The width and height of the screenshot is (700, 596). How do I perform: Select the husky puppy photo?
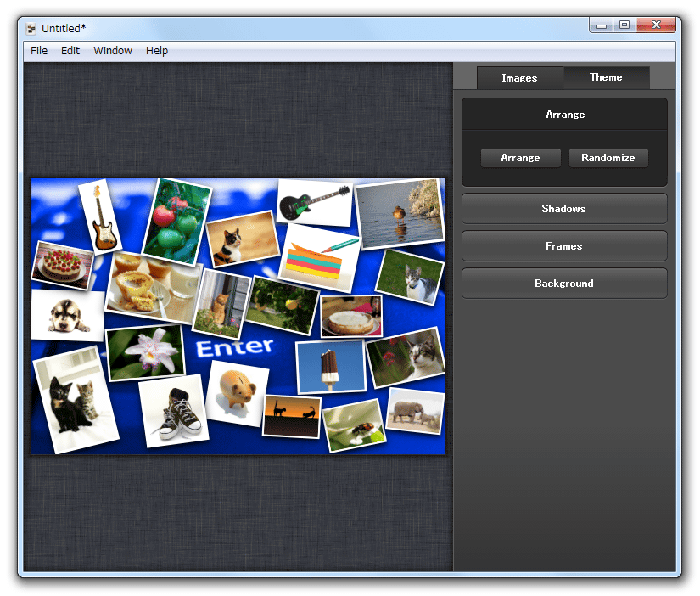68,316
